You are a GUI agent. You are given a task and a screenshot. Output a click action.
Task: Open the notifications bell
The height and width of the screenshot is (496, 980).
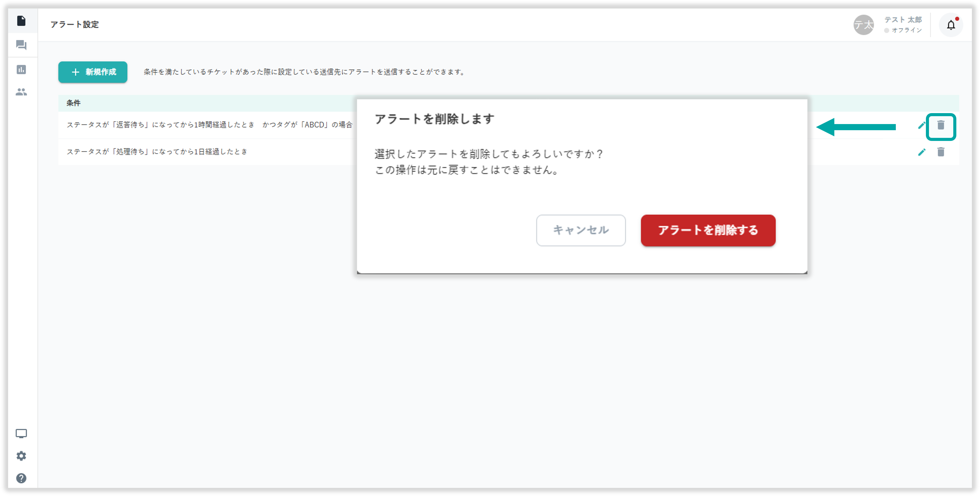951,25
